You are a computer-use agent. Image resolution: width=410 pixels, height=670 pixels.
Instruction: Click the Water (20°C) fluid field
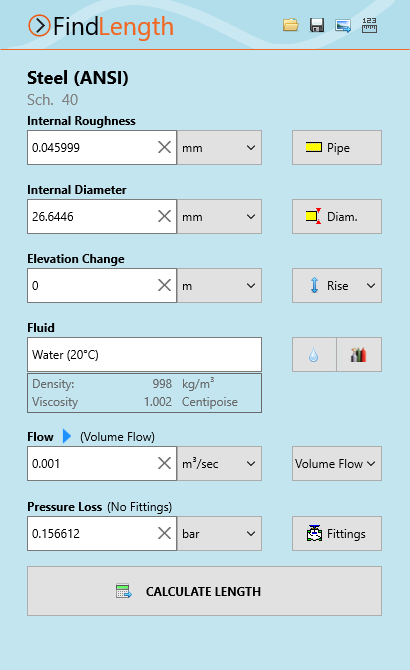[x=144, y=355]
